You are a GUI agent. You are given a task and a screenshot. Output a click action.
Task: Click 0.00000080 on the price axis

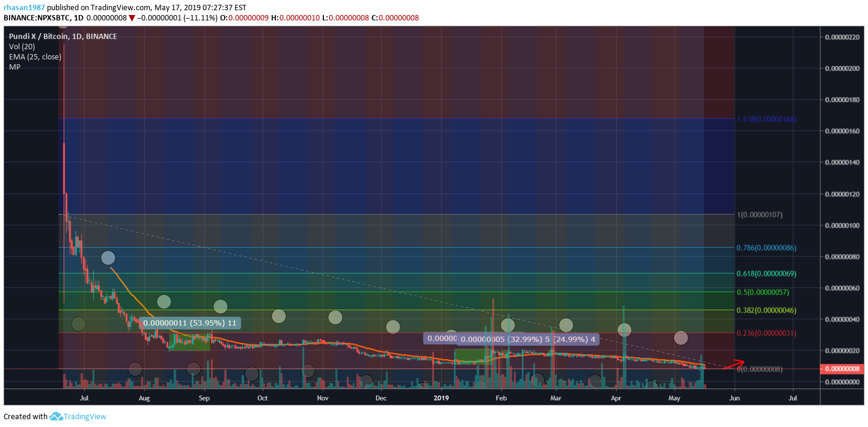pyautogui.click(x=843, y=256)
